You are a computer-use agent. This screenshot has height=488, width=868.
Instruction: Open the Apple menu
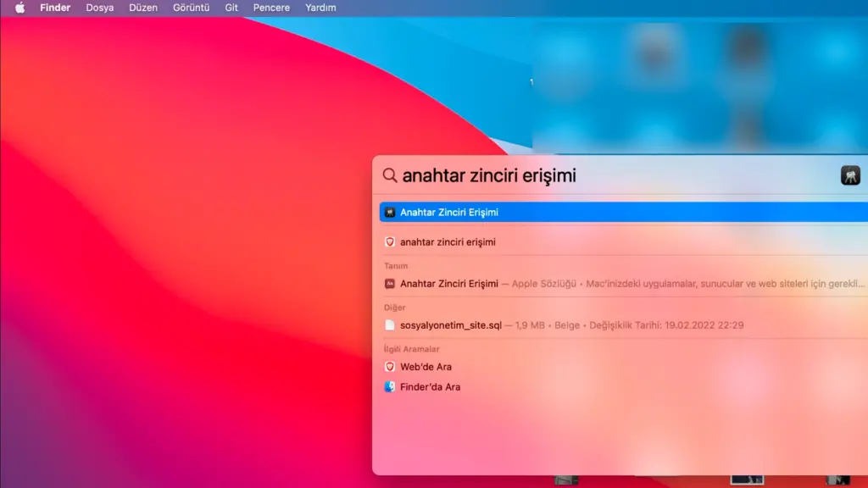(x=20, y=8)
